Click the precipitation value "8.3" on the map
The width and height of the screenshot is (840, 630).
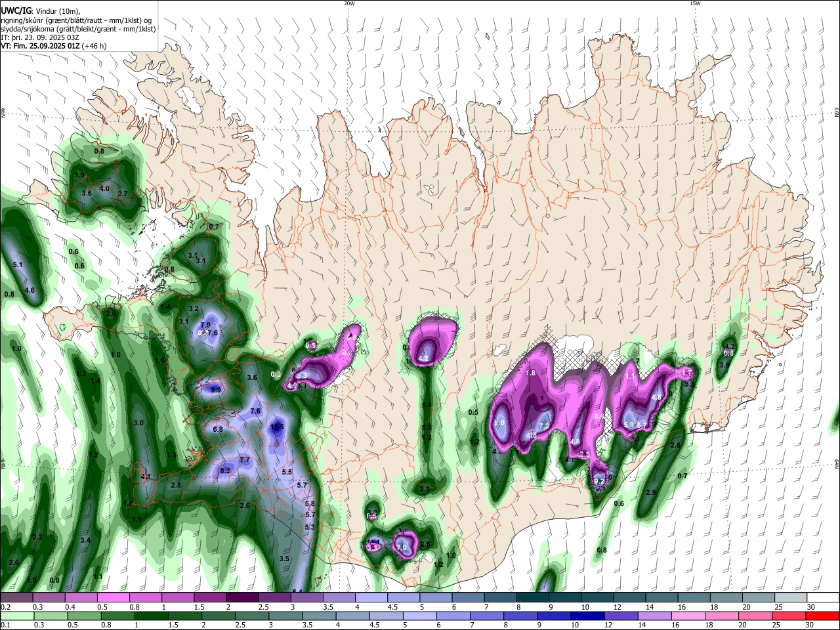click(225, 471)
